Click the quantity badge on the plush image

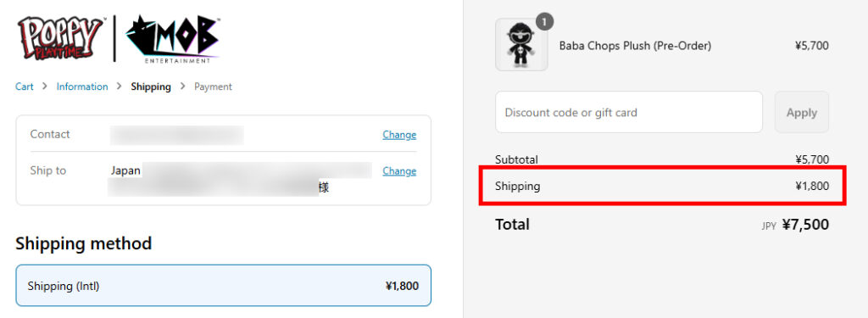(545, 21)
